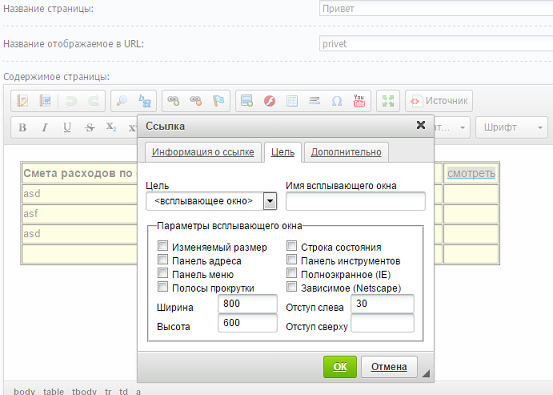Click the dialog resize grip corner
This screenshot has height=395, width=553.
point(426,373)
